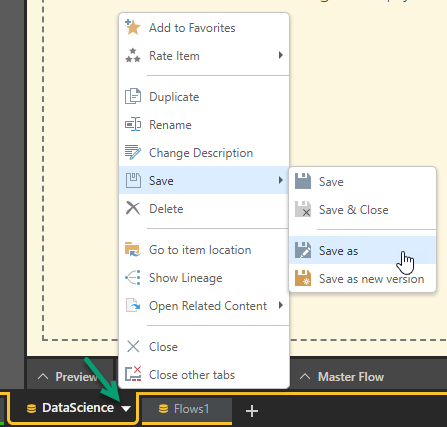
Task: Click the Rename text-cursor icon
Action: pyautogui.click(x=133, y=124)
